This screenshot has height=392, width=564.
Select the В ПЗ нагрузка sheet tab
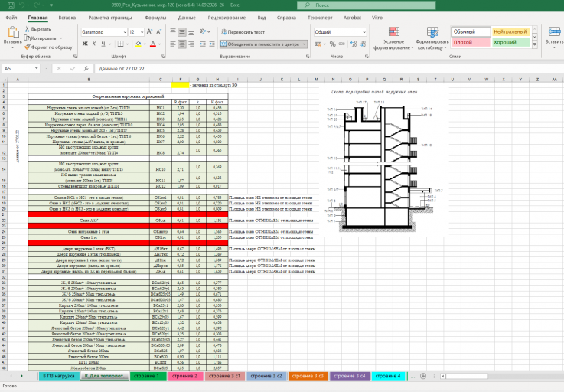coord(59,376)
